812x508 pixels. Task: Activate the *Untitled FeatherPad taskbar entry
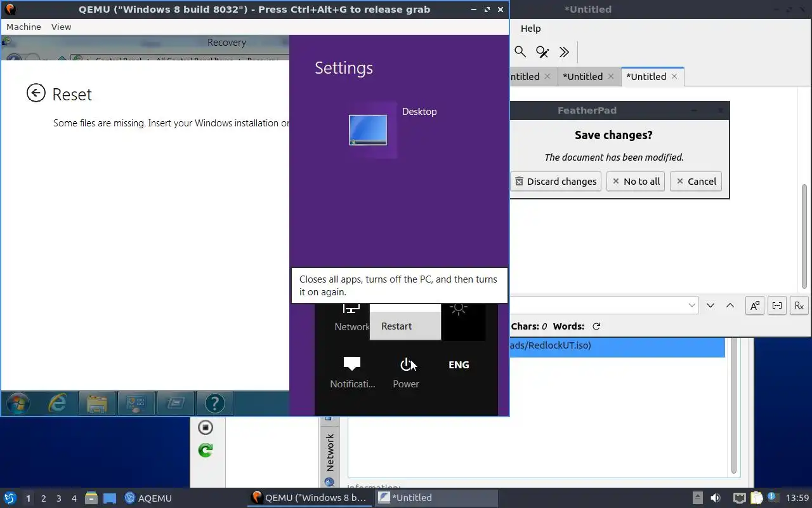pos(436,498)
